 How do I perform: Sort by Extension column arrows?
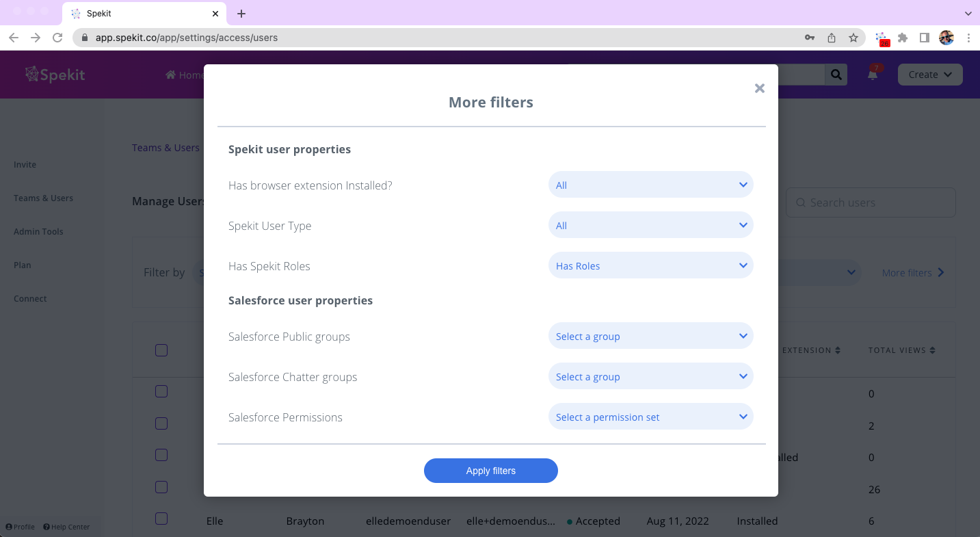click(837, 350)
